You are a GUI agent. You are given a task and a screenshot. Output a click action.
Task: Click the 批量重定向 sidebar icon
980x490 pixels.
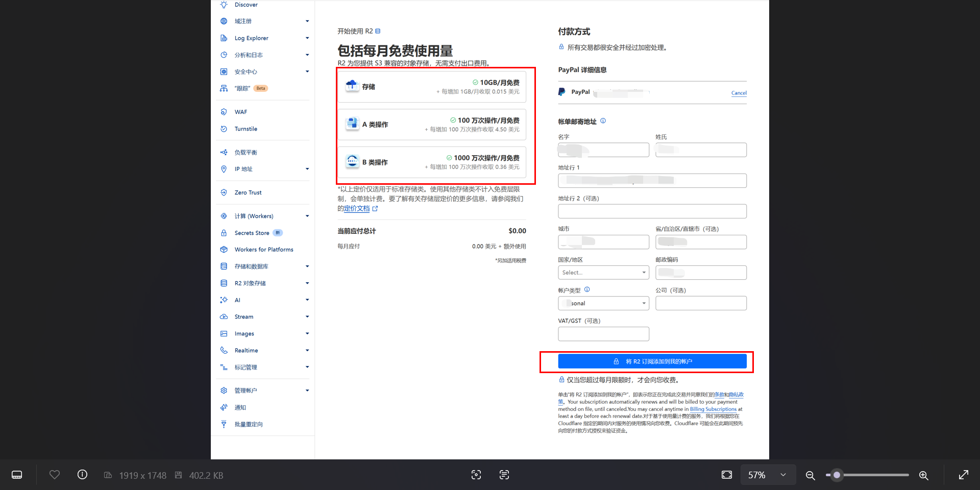coord(224,424)
